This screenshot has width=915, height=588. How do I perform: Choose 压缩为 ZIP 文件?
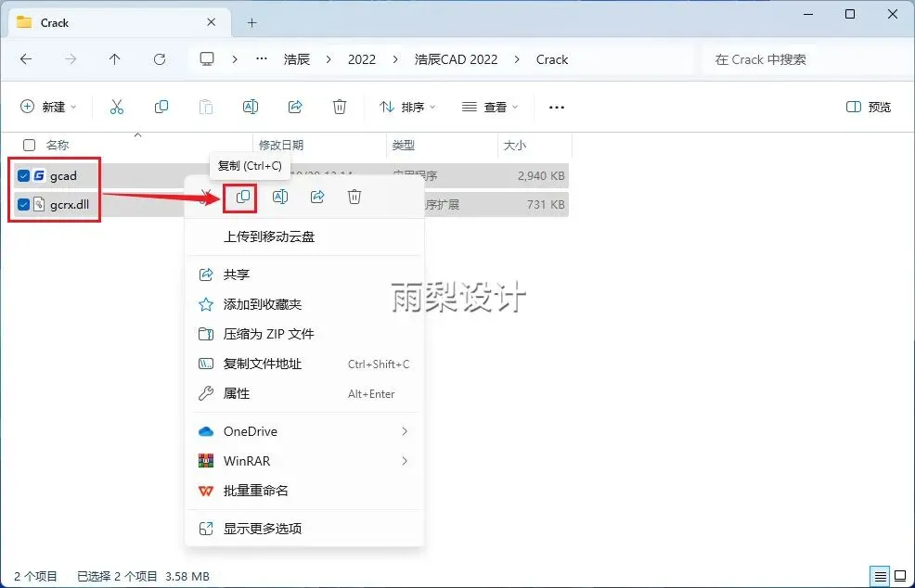coord(304,334)
